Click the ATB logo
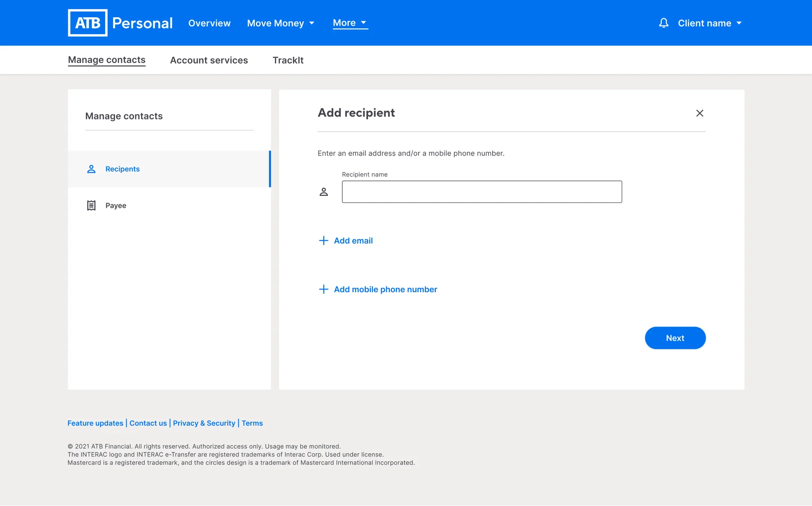Image resolution: width=812 pixels, height=506 pixels. coord(88,23)
